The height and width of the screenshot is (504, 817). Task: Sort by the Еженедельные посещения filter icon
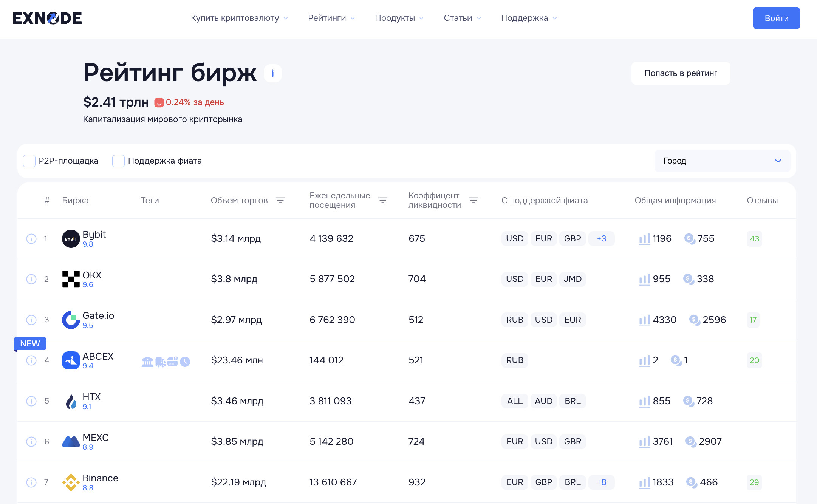click(x=382, y=200)
